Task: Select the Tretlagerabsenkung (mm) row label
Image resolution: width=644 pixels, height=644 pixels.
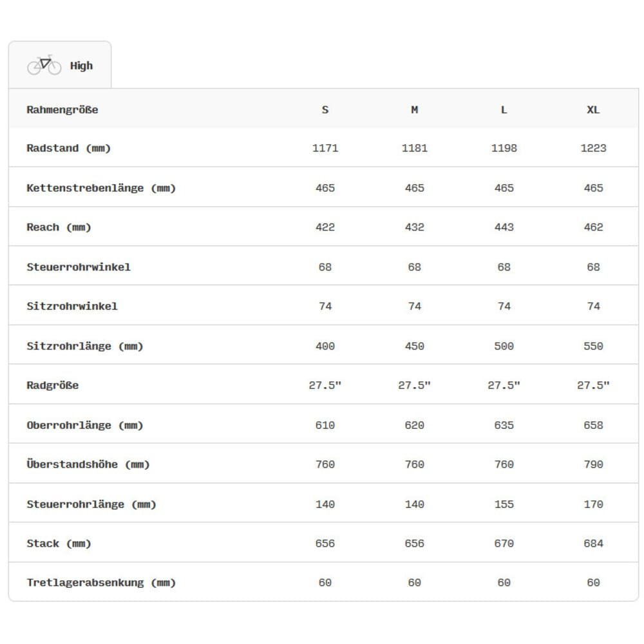Action: tap(101, 583)
